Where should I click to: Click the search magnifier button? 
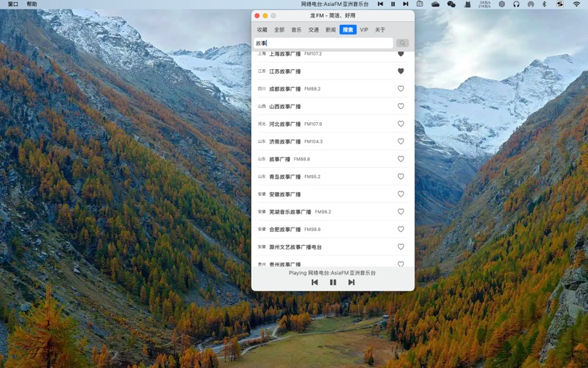coord(402,43)
